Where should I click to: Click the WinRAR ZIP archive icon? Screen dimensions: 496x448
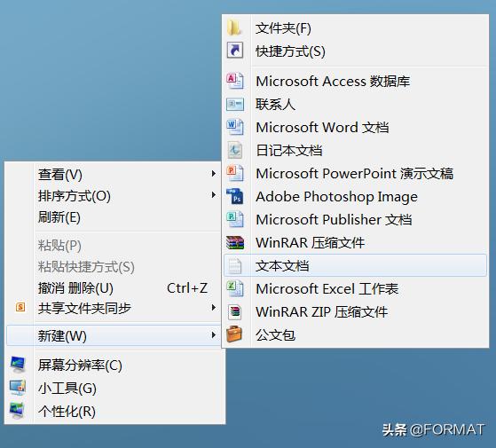coord(235,311)
